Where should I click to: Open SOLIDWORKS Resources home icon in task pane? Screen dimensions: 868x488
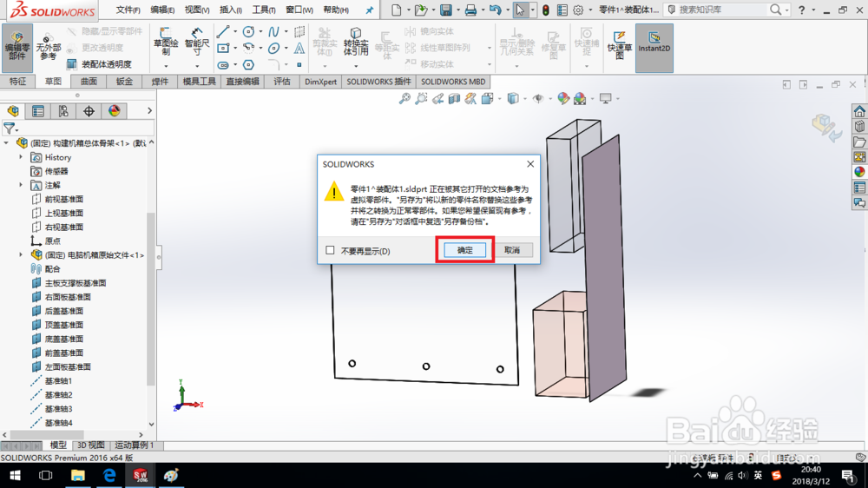coord(859,111)
